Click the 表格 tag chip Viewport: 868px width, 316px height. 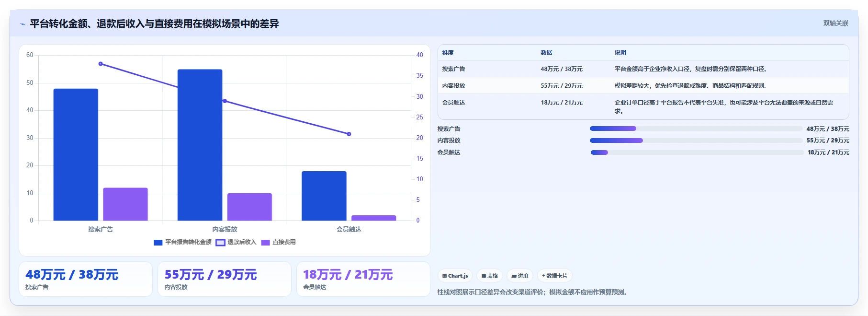point(489,276)
